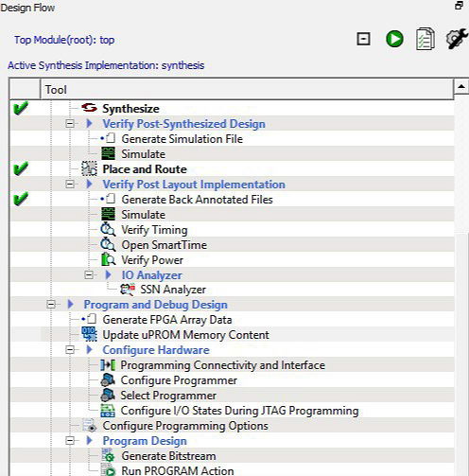Collapse the IO Analyzer tree node
This screenshot has width=469, height=476.
click(89, 275)
